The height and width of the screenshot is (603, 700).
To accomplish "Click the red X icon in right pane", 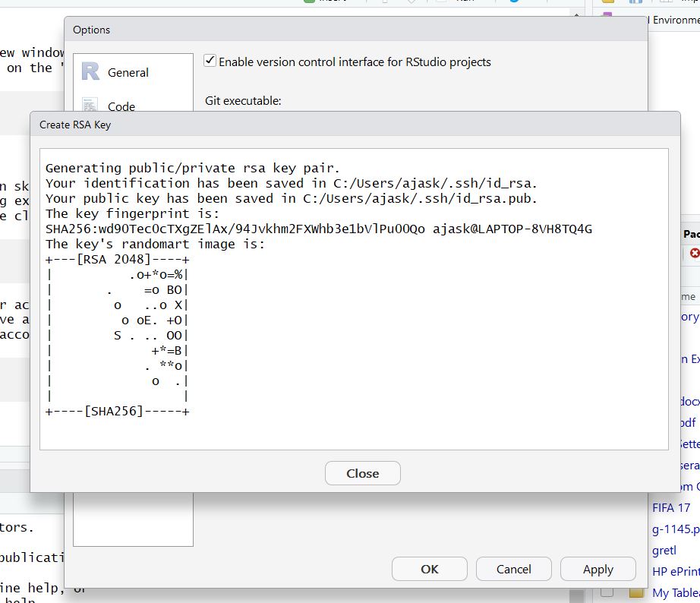I will click(695, 253).
